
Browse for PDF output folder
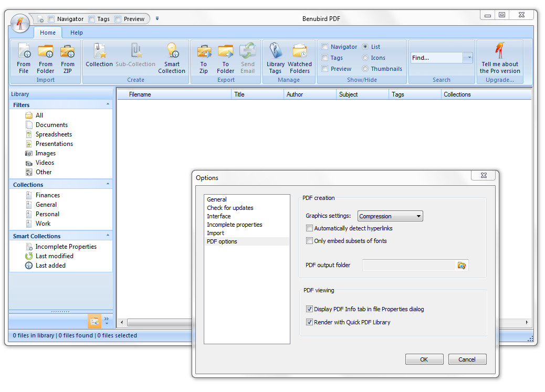tap(462, 266)
